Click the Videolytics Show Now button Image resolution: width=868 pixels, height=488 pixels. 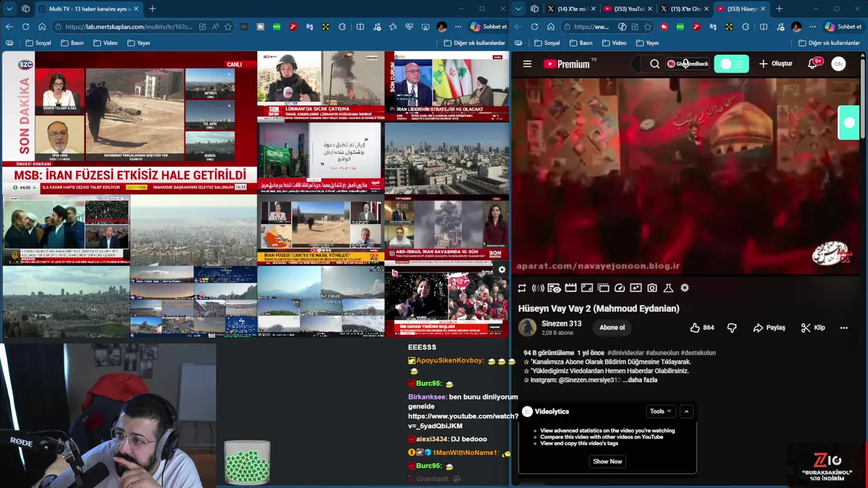(x=608, y=462)
